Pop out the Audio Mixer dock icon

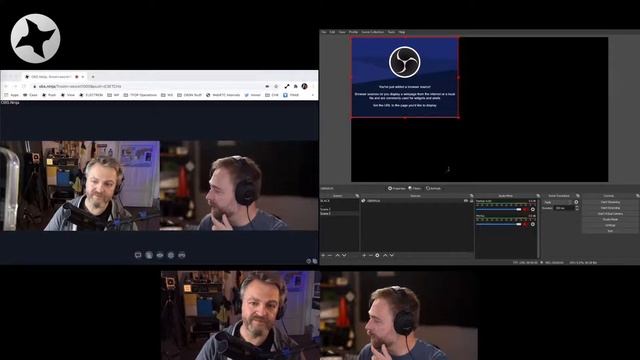pyautogui.click(x=538, y=196)
